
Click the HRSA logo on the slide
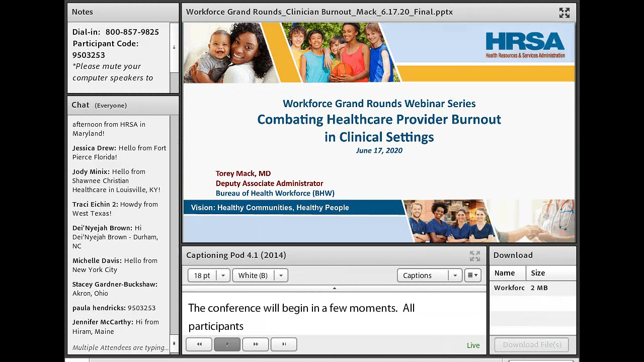click(525, 45)
